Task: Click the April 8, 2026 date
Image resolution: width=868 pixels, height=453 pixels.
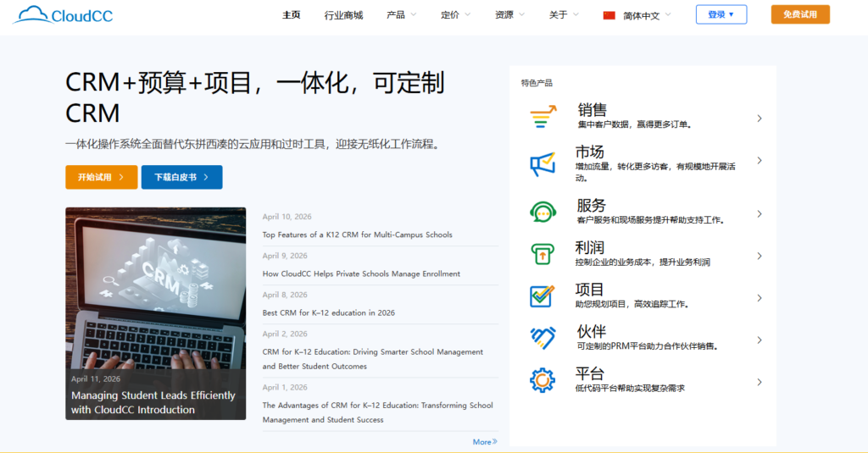Action: pos(285,295)
